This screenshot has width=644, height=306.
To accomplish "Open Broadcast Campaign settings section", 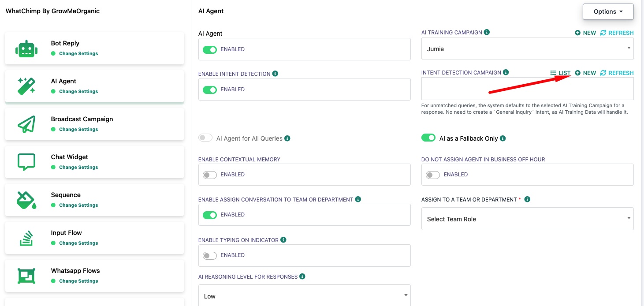I will click(x=94, y=124).
